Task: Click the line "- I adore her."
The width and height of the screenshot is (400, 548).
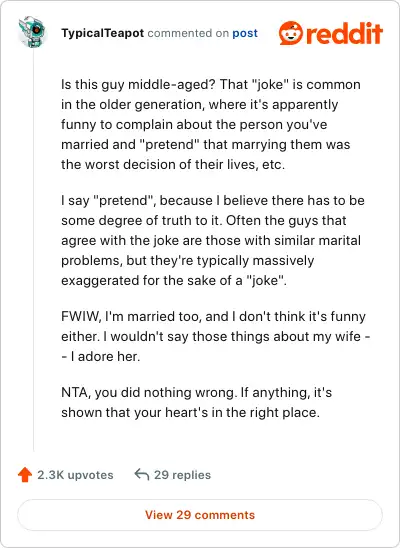Action: (x=101, y=356)
